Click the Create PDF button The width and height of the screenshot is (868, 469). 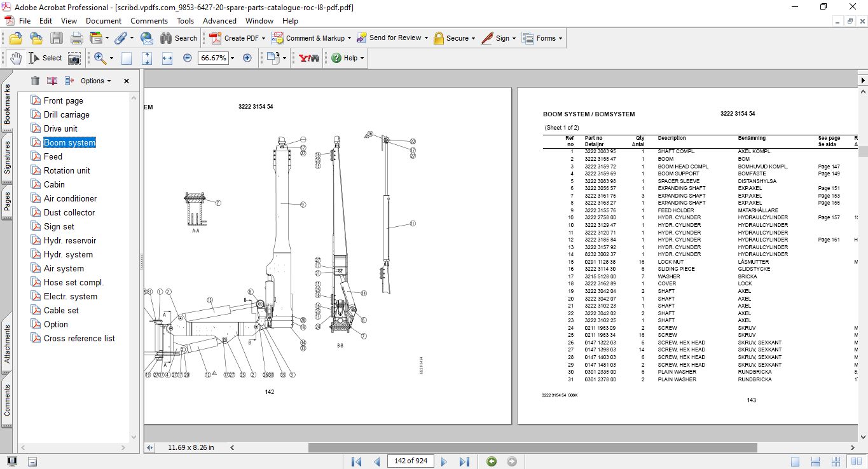[x=234, y=38]
